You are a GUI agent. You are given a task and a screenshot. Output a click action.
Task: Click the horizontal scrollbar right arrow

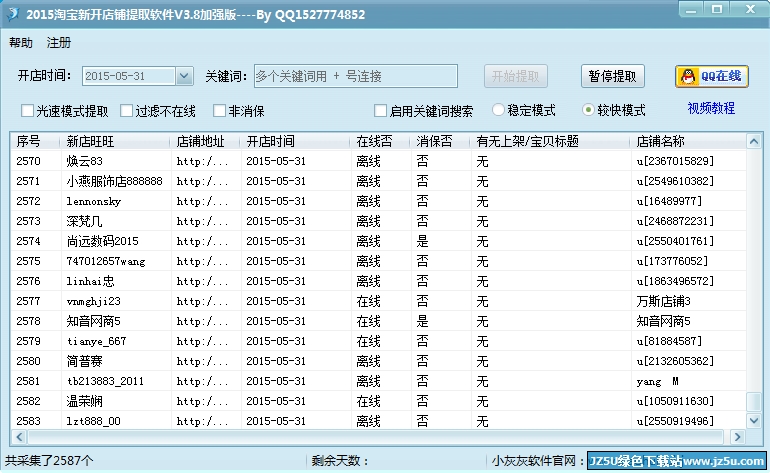click(x=737, y=437)
